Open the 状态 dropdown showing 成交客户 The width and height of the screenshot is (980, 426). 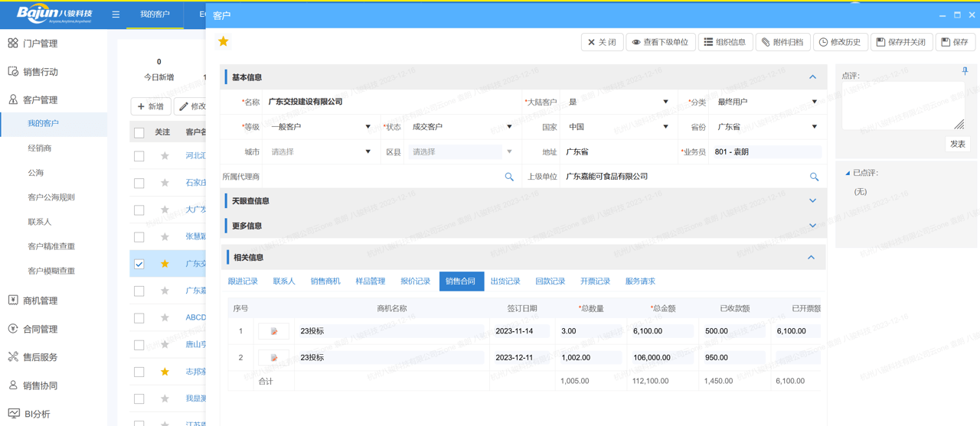click(462, 127)
